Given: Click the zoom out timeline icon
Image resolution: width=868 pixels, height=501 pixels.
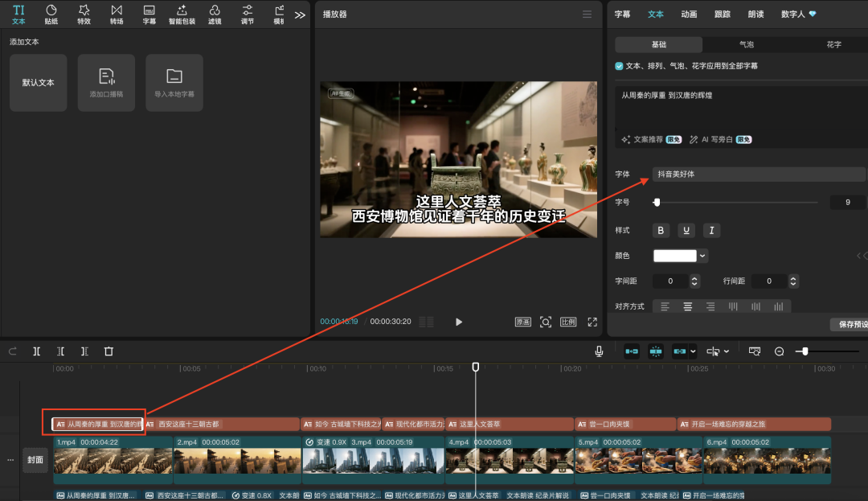Looking at the screenshot, I should click(779, 351).
